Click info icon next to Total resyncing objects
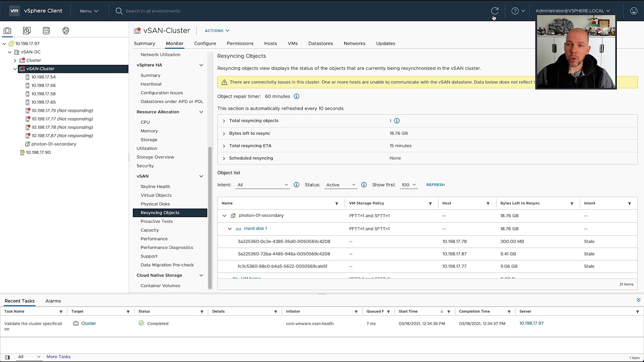Screen dimensions: 644x362 tap(396, 121)
